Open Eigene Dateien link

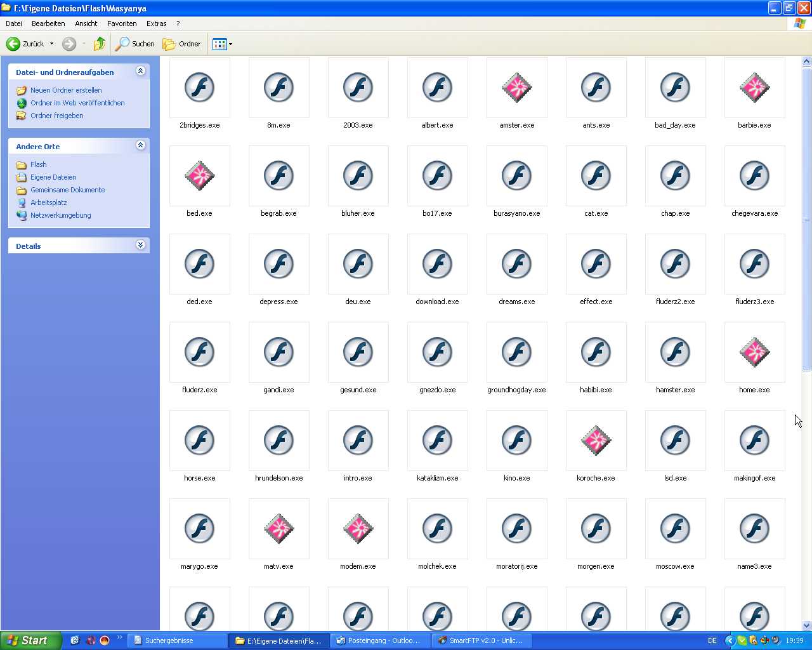pos(53,177)
